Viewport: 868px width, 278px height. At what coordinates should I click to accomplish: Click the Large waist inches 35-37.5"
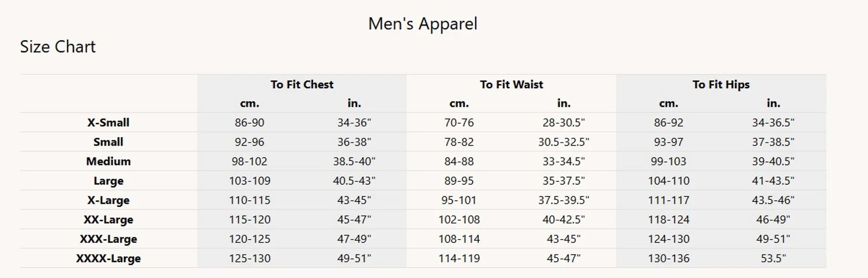coord(564,181)
